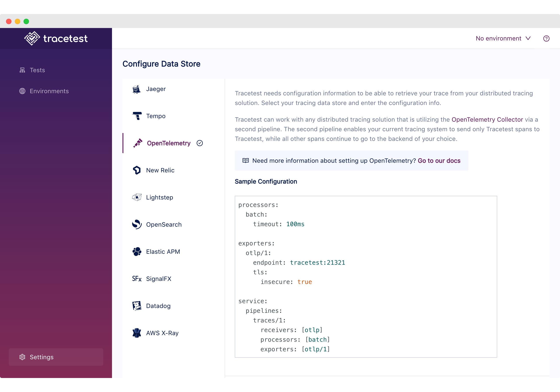Click the Jaeger data store icon
The width and height of the screenshot is (560, 392).
pos(136,89)
